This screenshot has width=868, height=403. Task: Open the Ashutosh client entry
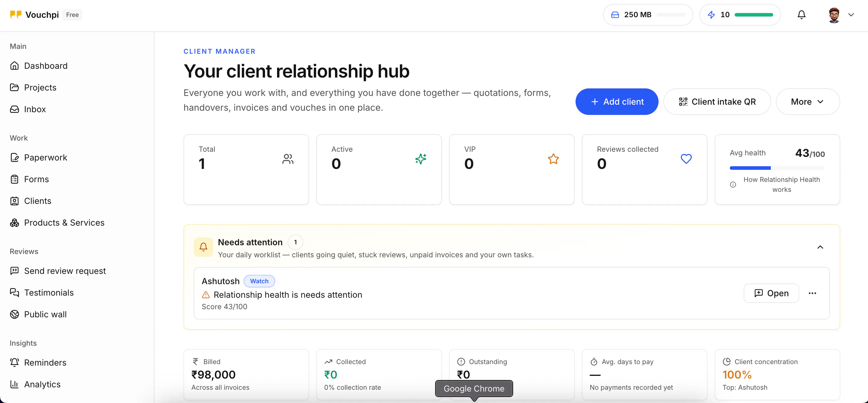coord(771,293)
